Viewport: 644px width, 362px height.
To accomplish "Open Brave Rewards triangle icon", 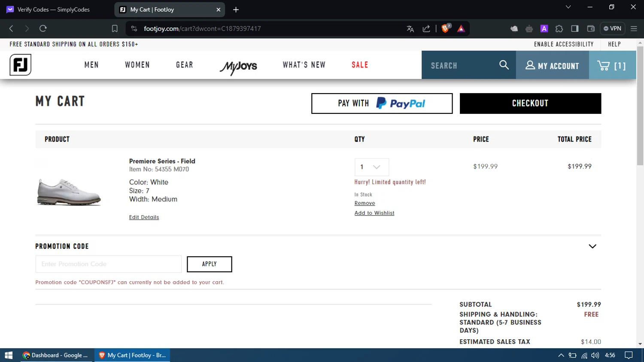I will click(x=461, y=29).
